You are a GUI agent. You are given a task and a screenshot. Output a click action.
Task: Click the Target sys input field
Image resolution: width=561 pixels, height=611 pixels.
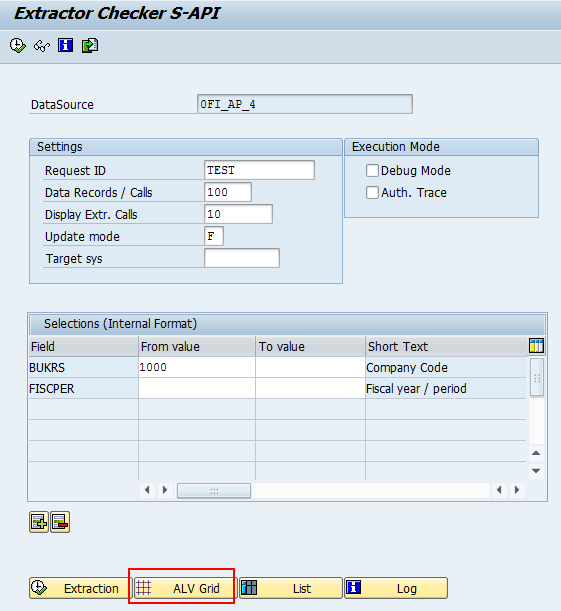tap(242, 258)
